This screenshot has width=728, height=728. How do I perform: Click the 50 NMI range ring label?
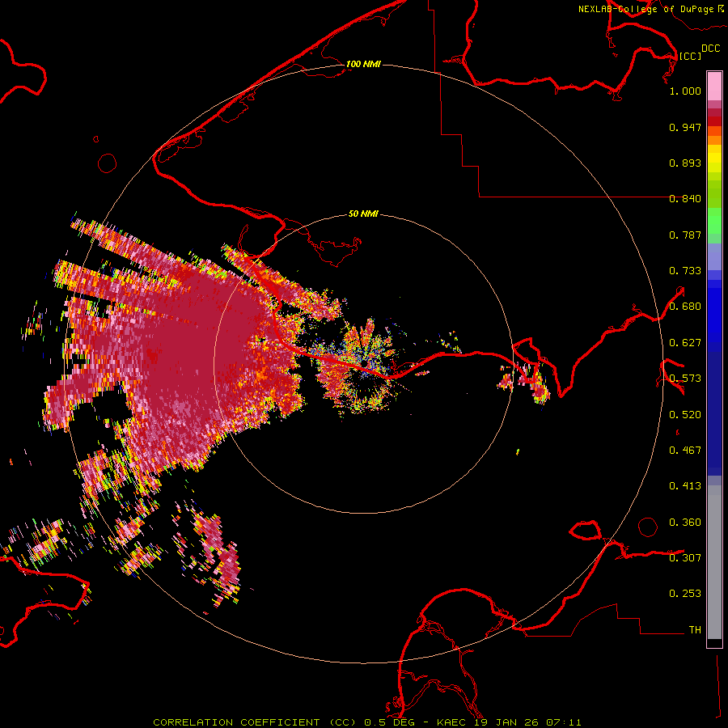point(363,214)
